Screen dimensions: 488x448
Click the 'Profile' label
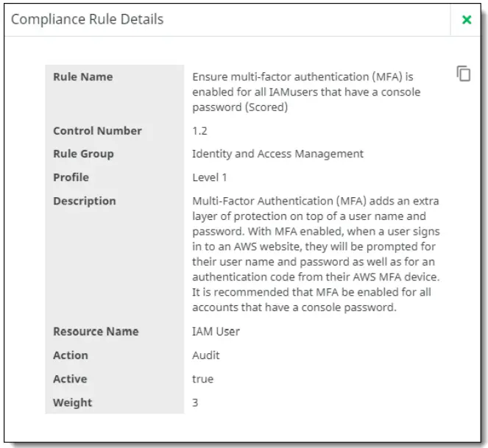click(x=71, y=177)
